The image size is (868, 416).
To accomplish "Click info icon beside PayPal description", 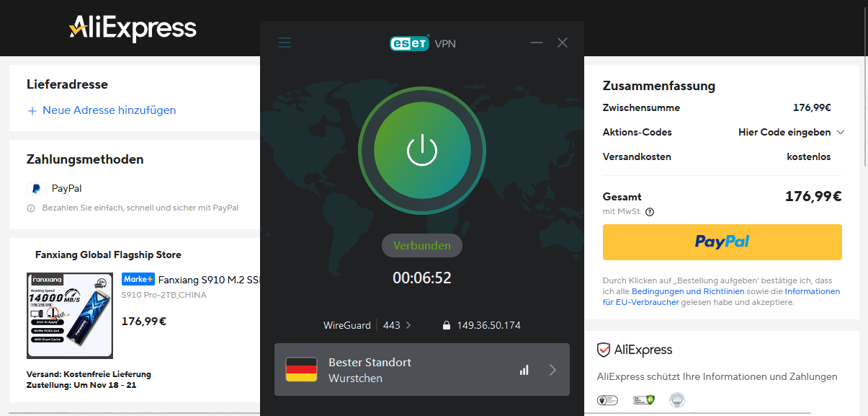I will pos(31,208).
